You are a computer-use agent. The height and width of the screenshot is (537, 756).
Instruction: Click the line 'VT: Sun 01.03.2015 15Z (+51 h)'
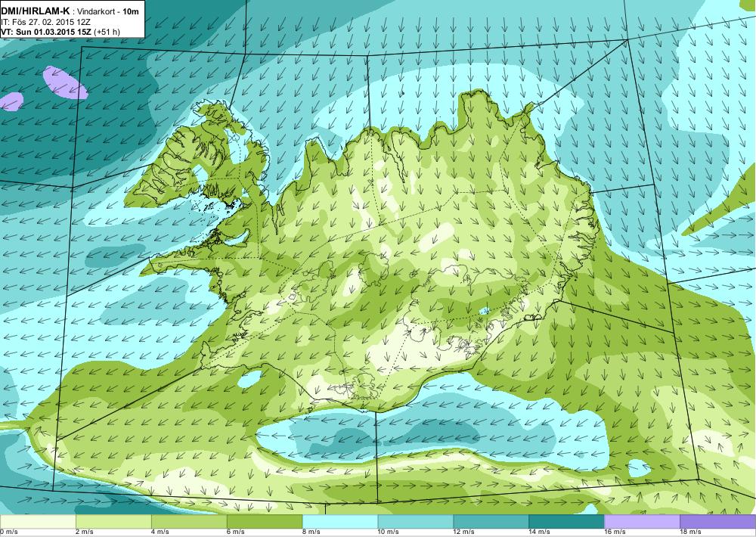[60, 32]
